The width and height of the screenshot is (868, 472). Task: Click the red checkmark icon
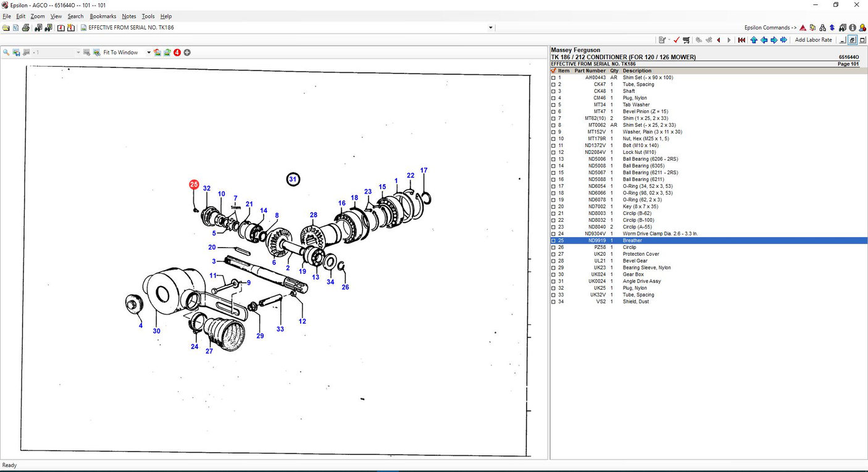pos(677,40)
